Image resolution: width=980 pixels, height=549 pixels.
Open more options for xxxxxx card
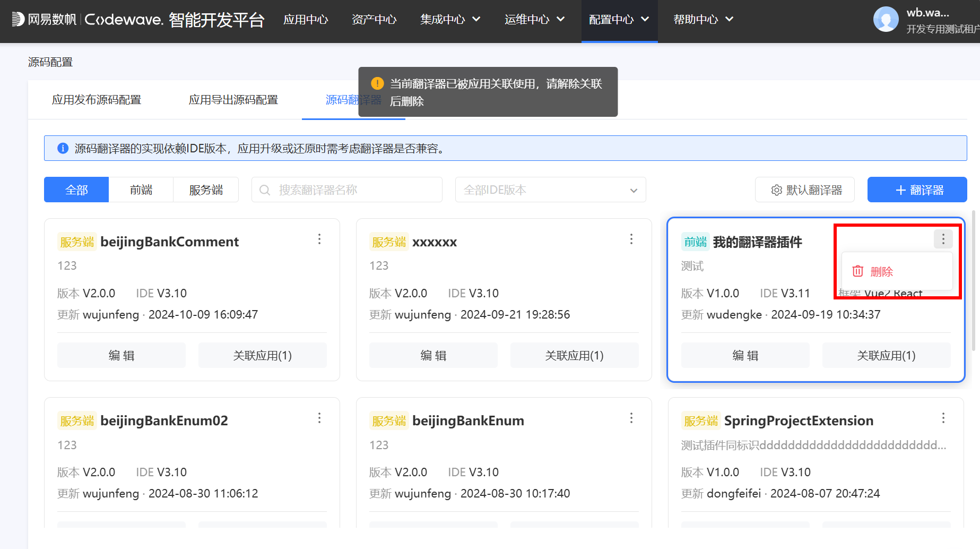(631, 239)
